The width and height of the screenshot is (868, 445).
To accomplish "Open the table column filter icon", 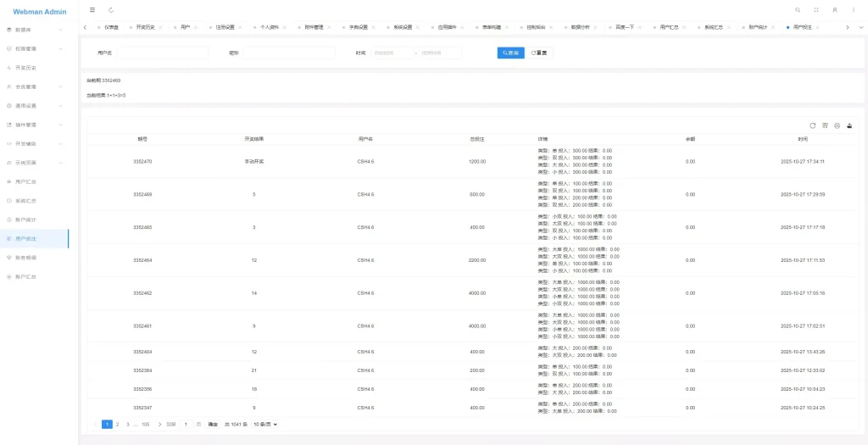I will 825,125.
